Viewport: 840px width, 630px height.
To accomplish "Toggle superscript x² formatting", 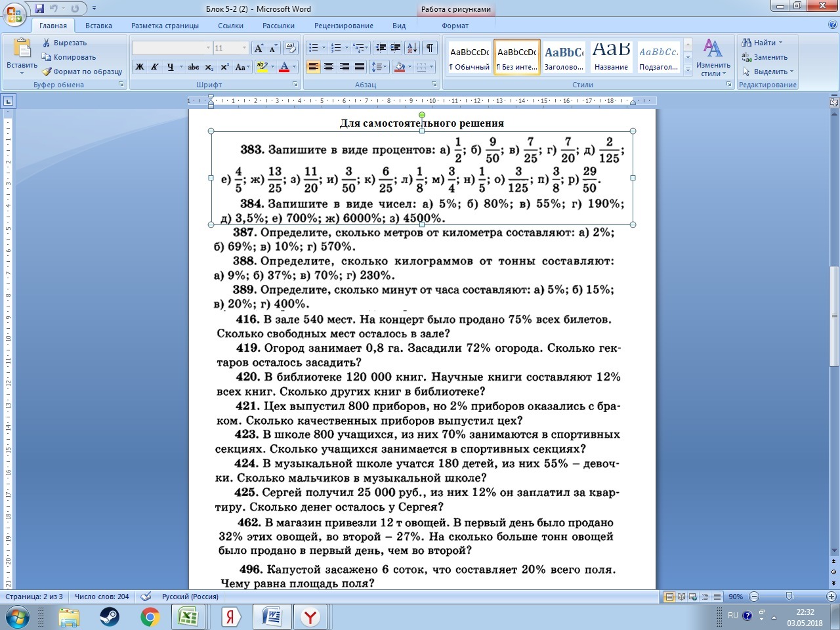I will [224, 67].
